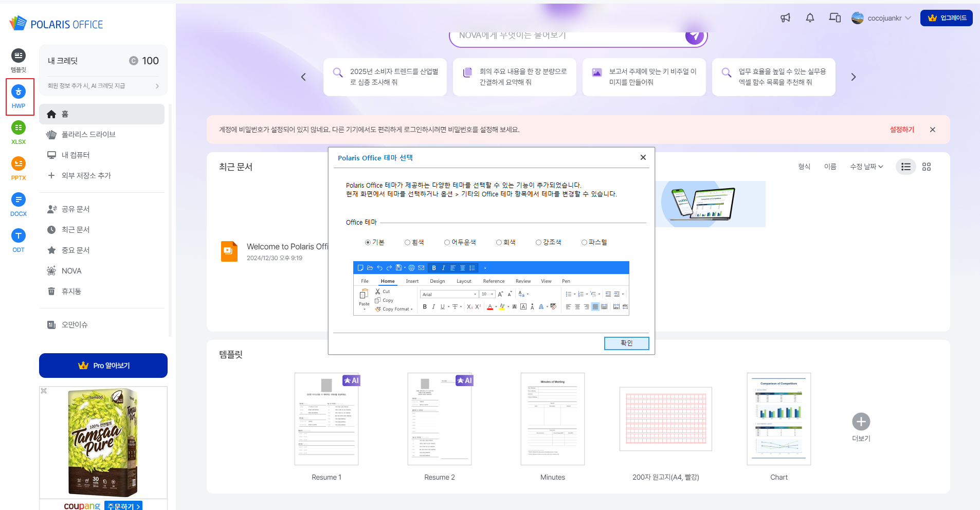Image resolution: width=980 pixels, height=510 pixels.
Task: Click the Polaris Office logo
Action: 57,24
